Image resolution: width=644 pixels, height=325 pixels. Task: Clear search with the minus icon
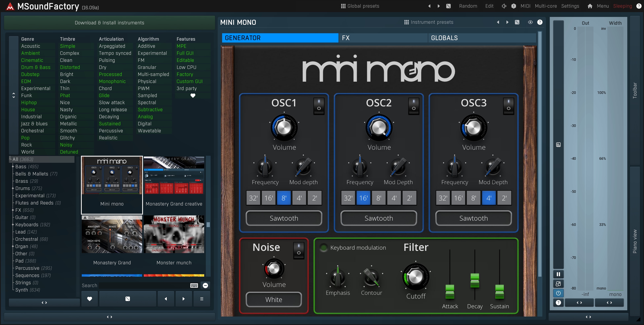coord(205,286)
